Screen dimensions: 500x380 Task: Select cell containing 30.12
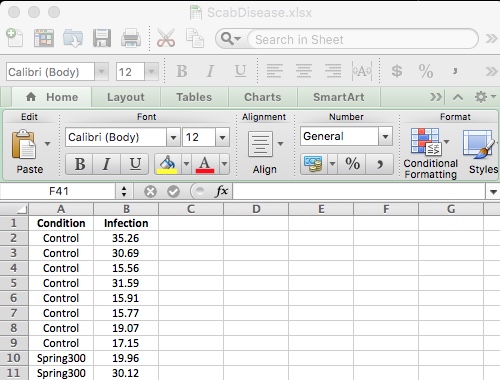126,373
